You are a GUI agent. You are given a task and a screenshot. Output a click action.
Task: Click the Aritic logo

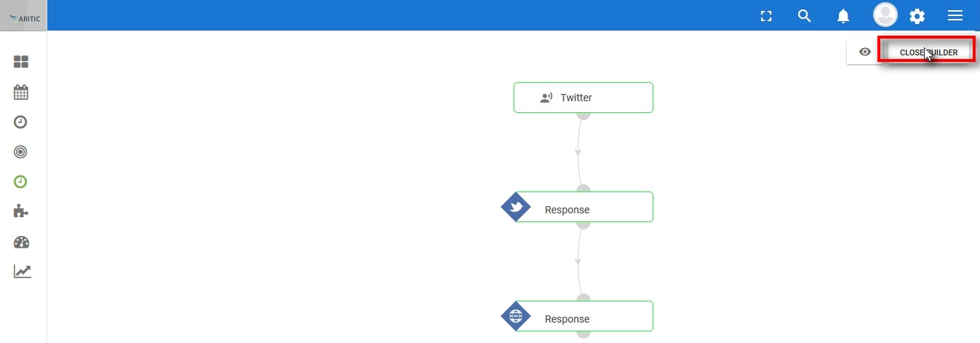pos(23,17)
